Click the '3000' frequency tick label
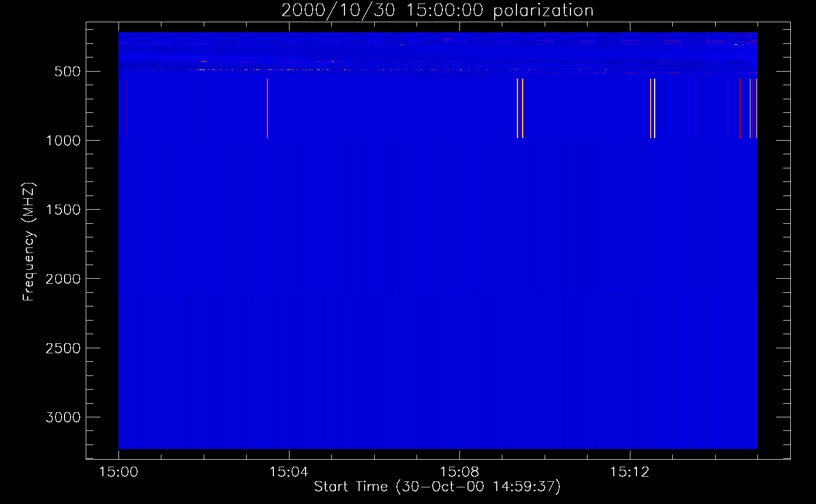 [x=63, y=417]
